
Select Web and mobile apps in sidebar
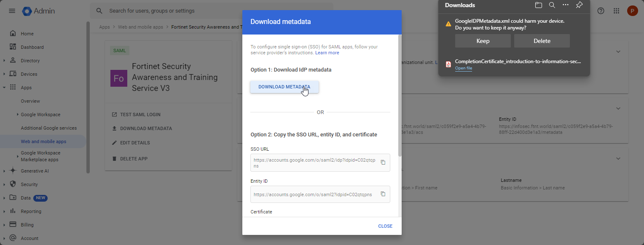click(x=43, y=141)
